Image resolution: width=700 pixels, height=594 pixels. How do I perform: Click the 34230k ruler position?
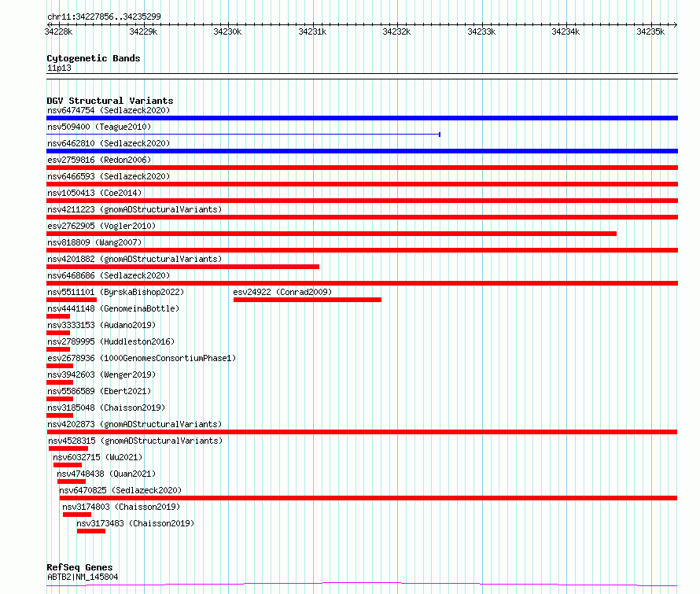[227, 31]
